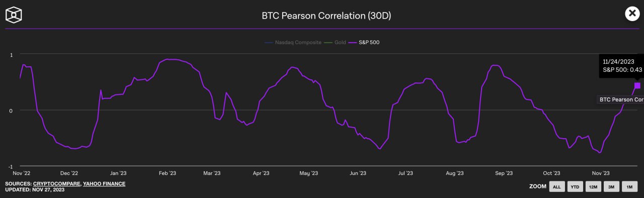Open the CRYPTOCOMPARE source link

point(56,184)
